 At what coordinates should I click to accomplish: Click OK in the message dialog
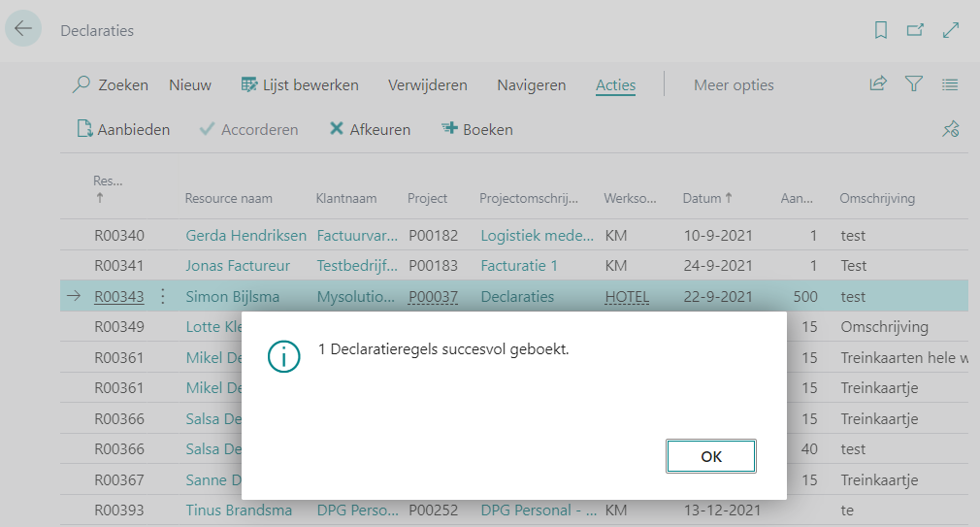pos(710,456)
